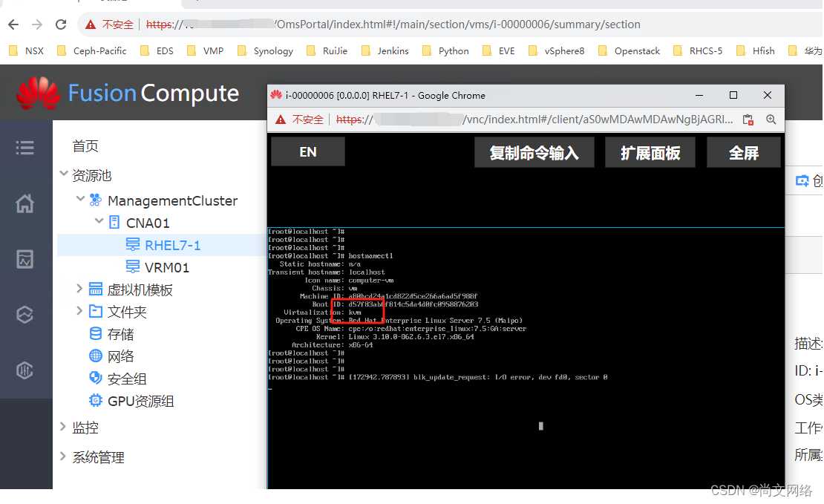Open the Jenkins bookmark
This screenshot has width=824, height=504.
click(x=385, y=51)
